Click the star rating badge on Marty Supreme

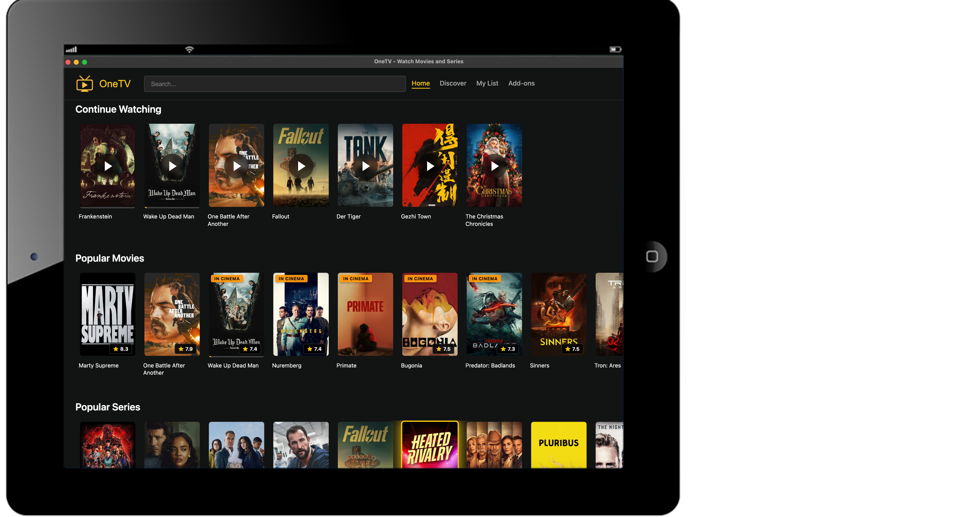click(121, 349)
